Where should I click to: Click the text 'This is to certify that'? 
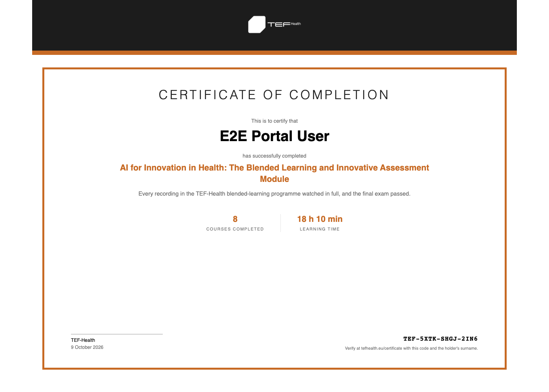click(x=274, y=121)
